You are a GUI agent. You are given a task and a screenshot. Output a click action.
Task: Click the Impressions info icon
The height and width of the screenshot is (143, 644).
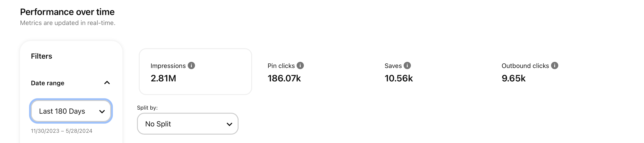pyautogui.click(x=191, y=66)
